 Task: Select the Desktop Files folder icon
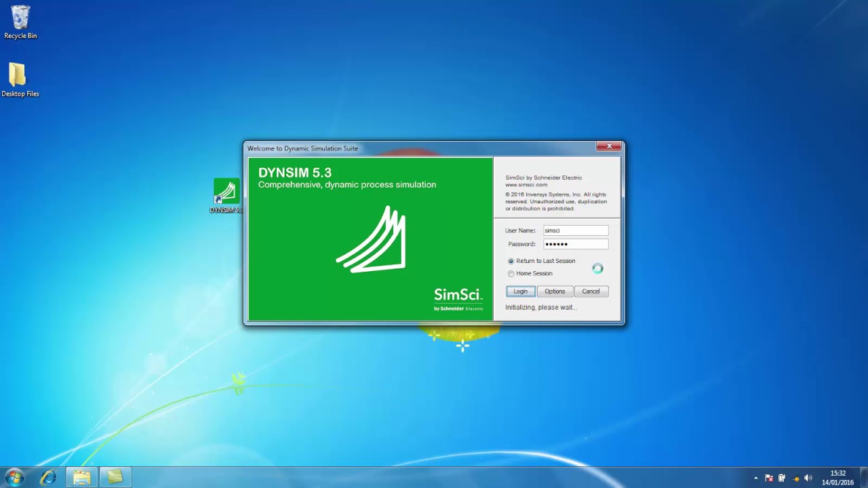[20, 80]
